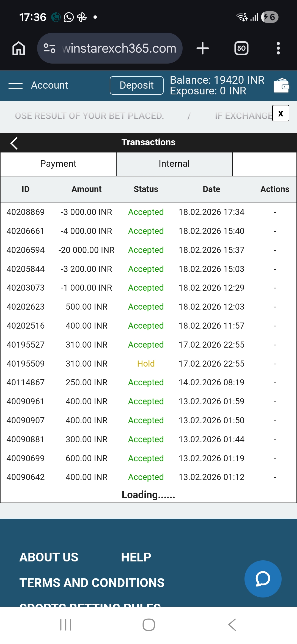Open the Terms and Conditions link

(92, 583)
